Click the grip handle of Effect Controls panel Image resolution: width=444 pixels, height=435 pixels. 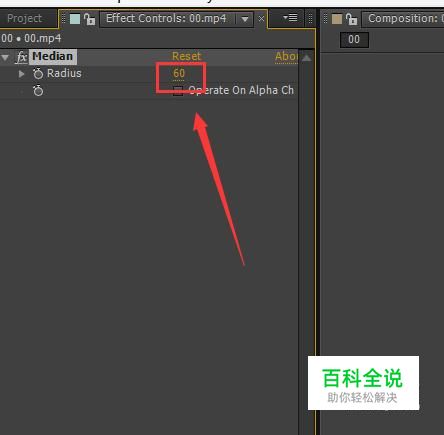pyautogui.click(x=63, y=19)
